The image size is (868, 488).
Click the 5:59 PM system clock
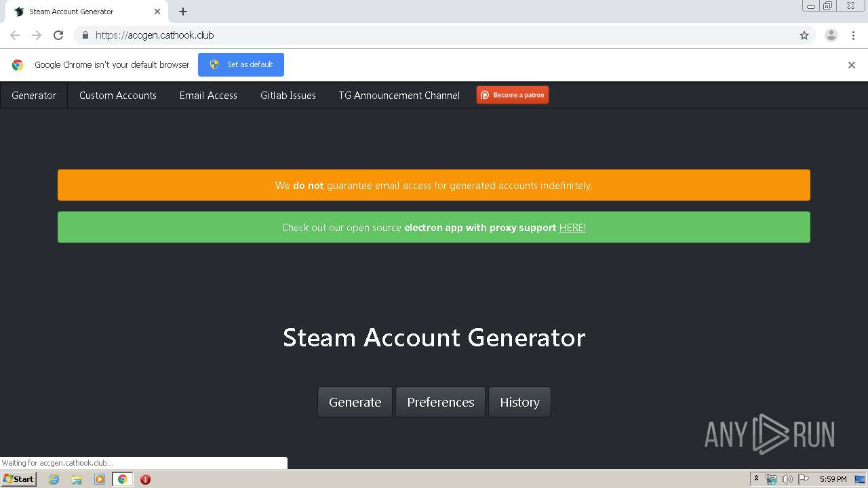[833, 479]
